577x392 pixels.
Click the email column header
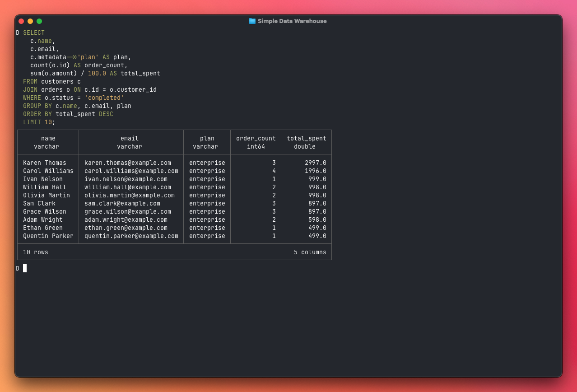[130, 139]
